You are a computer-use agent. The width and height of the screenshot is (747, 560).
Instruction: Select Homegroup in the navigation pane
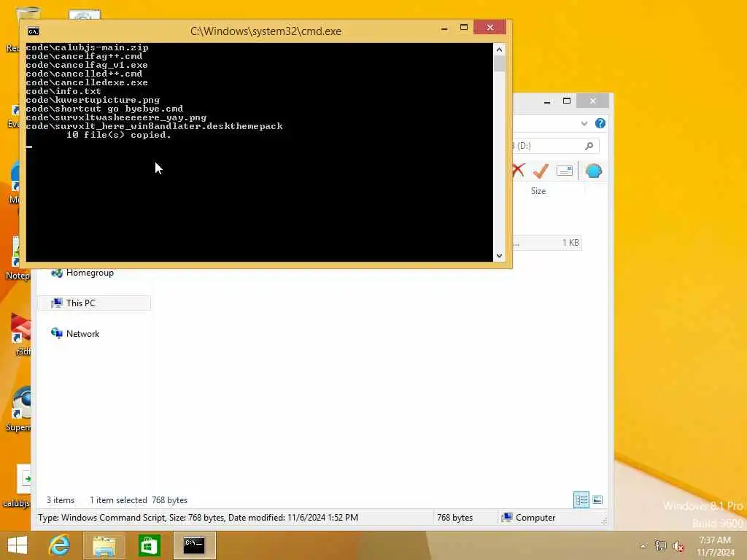click(90, 273)
